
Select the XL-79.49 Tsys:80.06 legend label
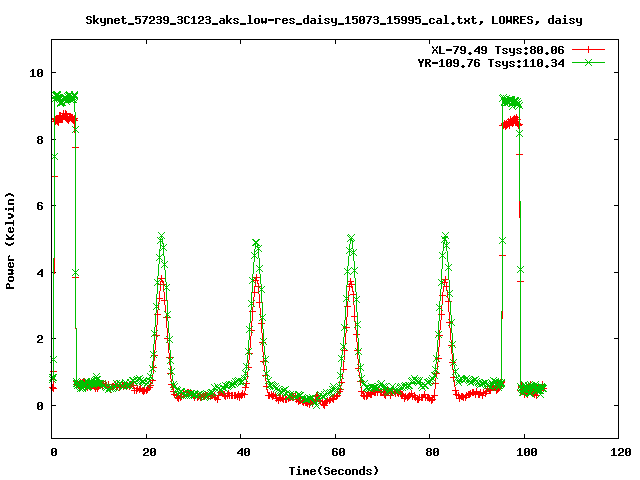pos(498,50)
